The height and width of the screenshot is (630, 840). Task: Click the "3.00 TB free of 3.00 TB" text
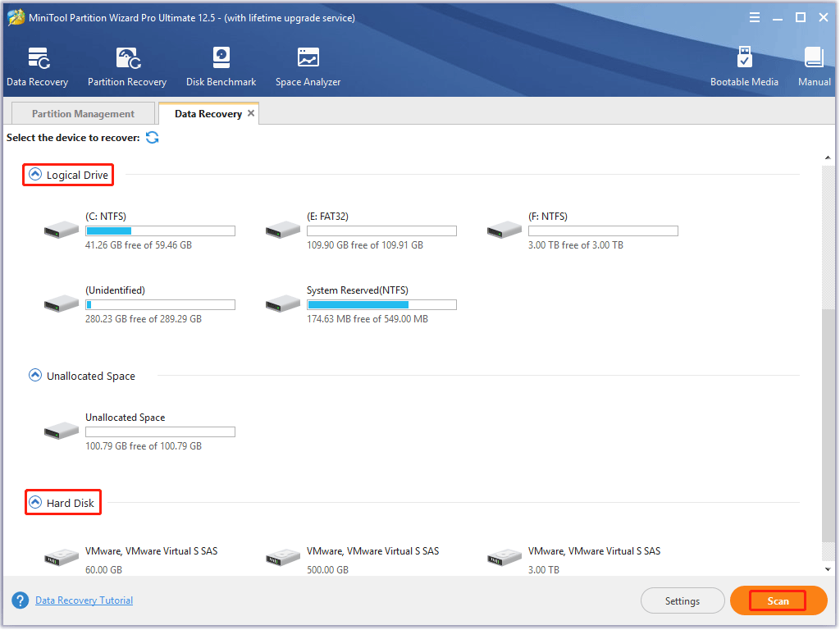tap(575, 244)
